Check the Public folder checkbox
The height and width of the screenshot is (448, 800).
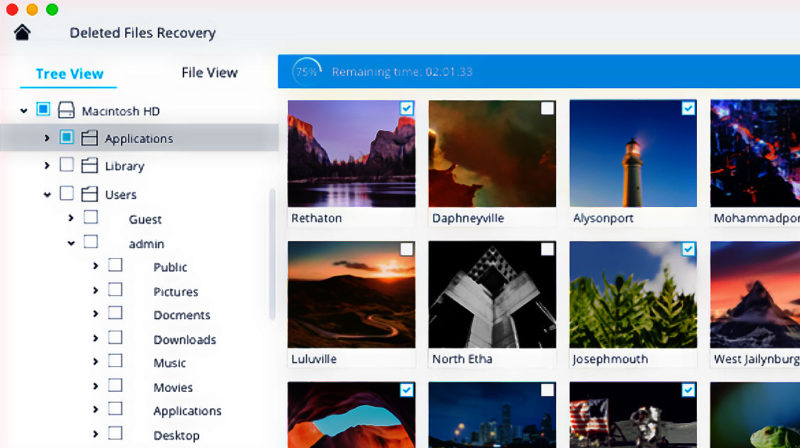tap(115, 265)
